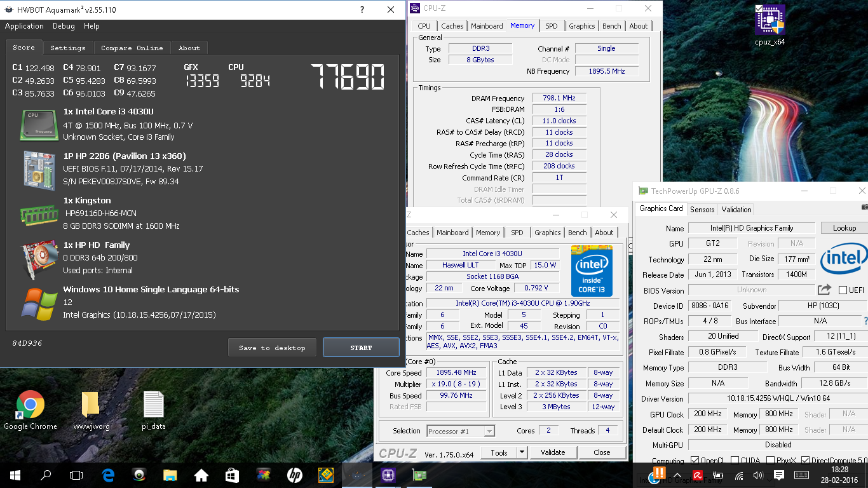This screenshot has height=488, width=868.
Task: Click the HP logo taskbar icon
Action: [294, 475]
